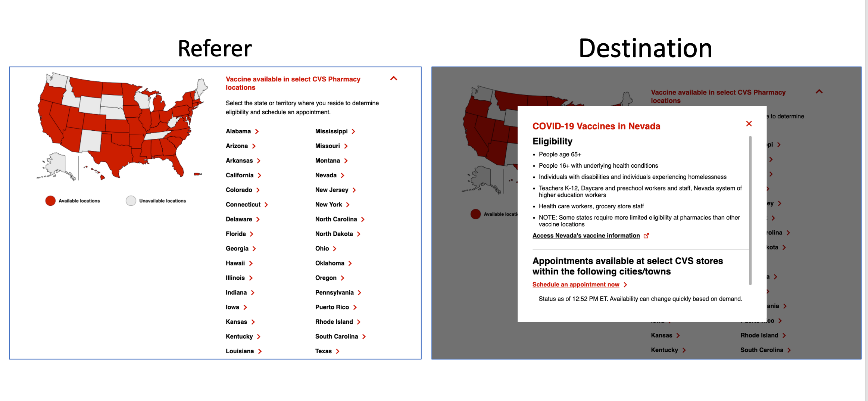The height and width of the screenshot is (401, 868).
Task: Open Missouri vaccine eligibility
Action: (328, 146)
